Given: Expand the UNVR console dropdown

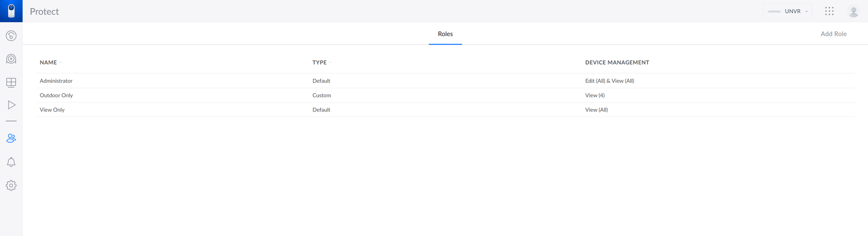Looking at the screenshot, I should 788,11.
